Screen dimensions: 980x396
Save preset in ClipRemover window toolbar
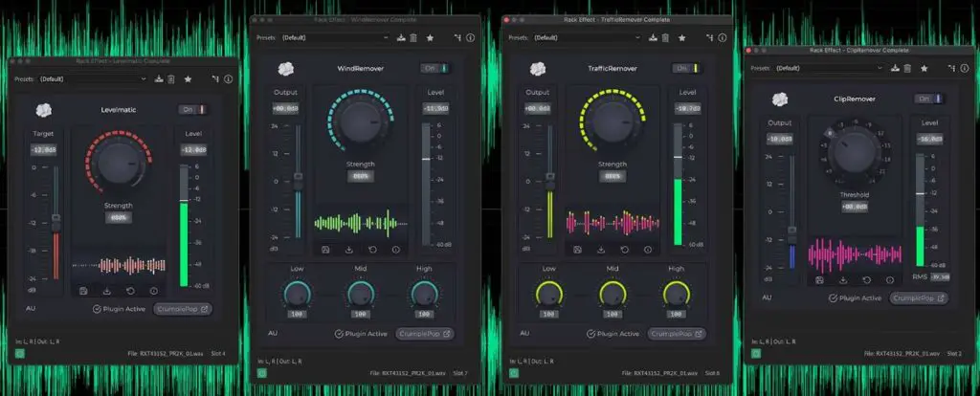click(x=895, y=68)
